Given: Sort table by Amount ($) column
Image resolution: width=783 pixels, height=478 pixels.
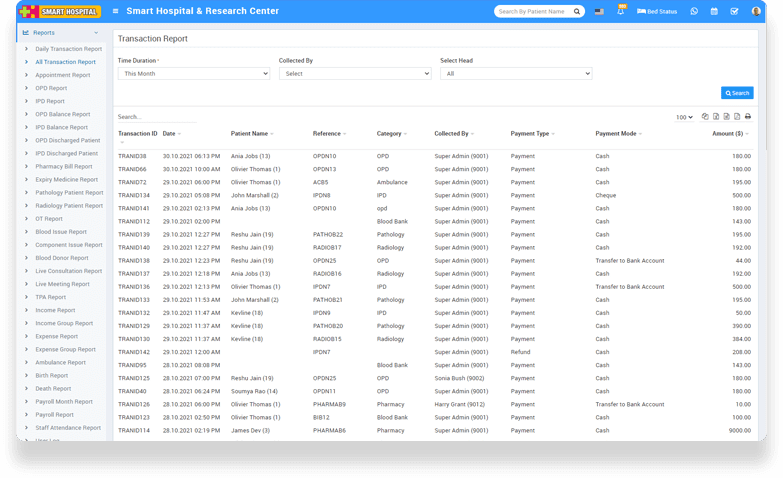Looking at the screenshot, I should pos(729,133).
